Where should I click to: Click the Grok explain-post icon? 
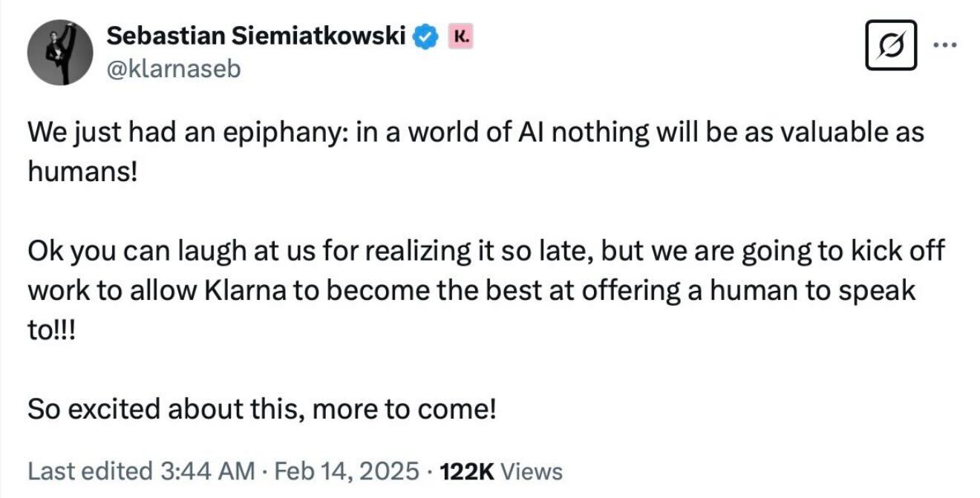point(891,45)
